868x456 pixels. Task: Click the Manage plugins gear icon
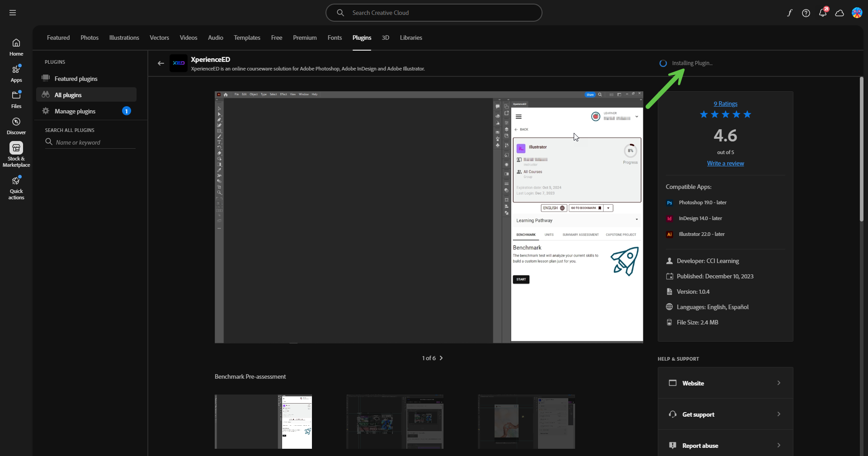pos(46,111)
